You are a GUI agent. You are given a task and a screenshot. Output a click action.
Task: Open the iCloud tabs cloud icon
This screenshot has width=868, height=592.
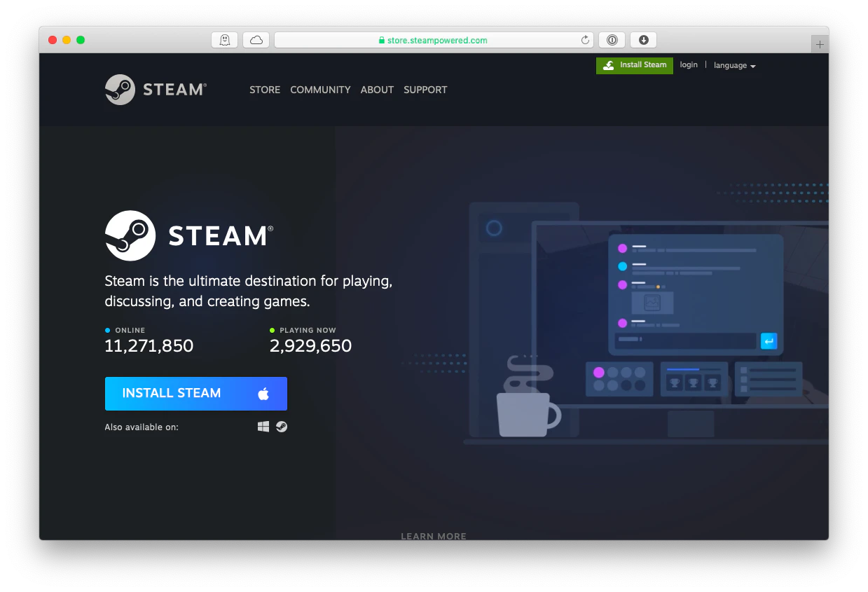(256, 40)
